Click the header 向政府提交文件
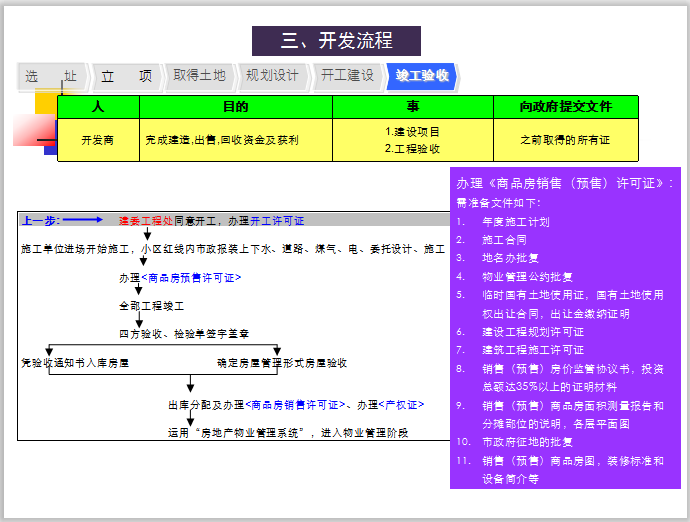The image size is (690, 522). click(x=565, y=107)
